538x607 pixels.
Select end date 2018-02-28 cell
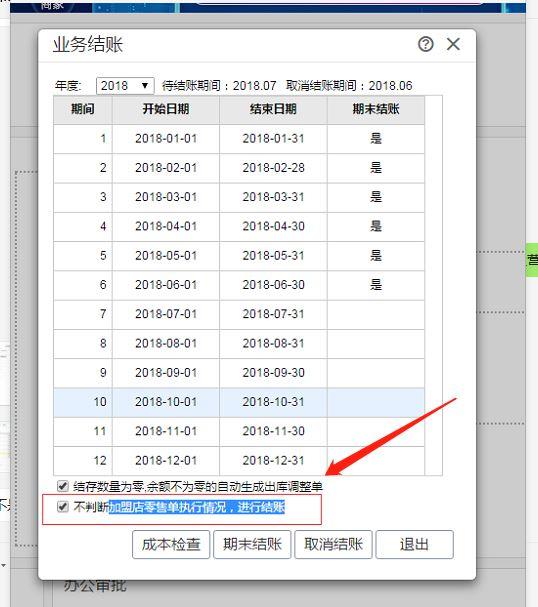(x=273, y=168)
